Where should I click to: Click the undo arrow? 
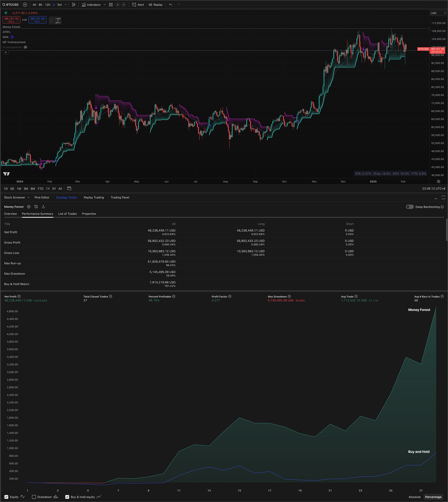170,5
